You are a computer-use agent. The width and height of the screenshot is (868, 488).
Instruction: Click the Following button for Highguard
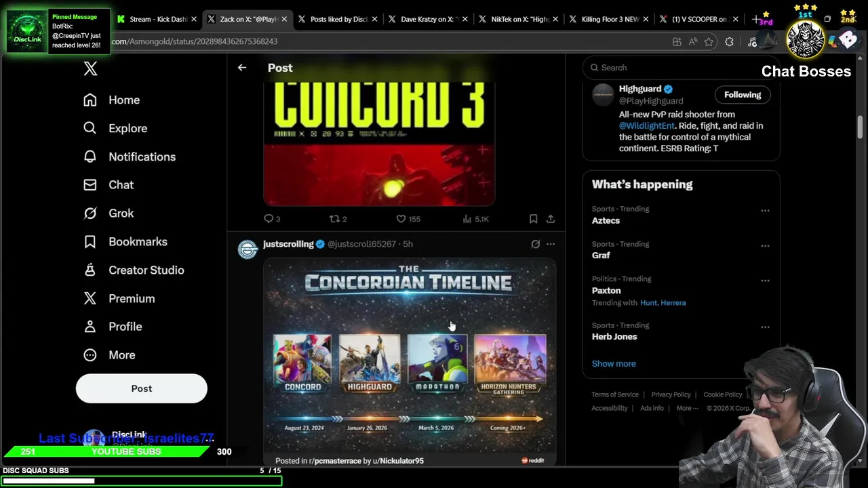pos(743,95)
